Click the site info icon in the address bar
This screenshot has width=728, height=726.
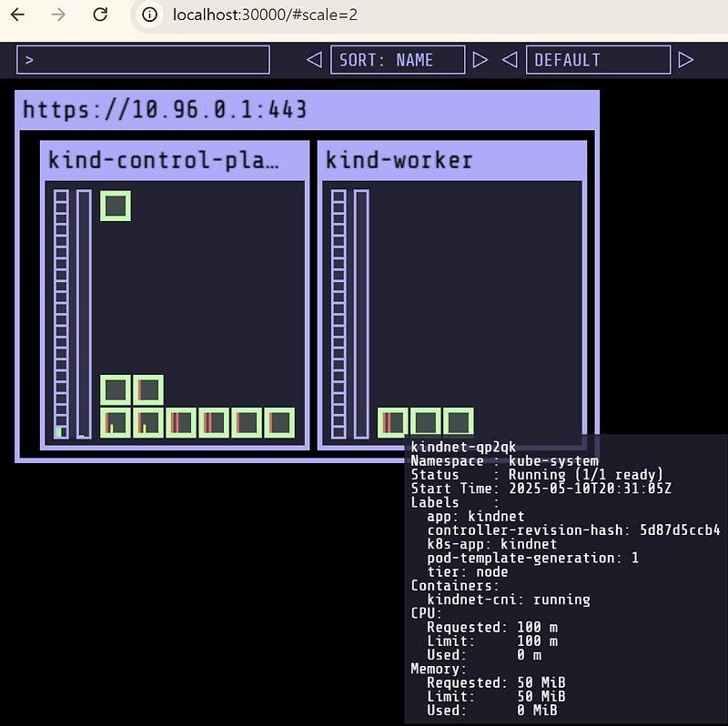147,15
